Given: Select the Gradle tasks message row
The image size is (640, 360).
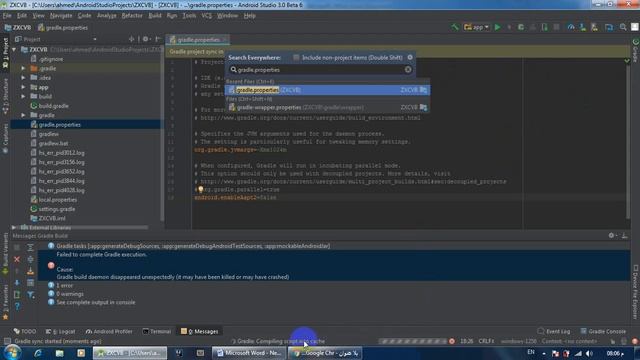Looking at the screenshot, I should pyautogui.click(x=333, y=246).
